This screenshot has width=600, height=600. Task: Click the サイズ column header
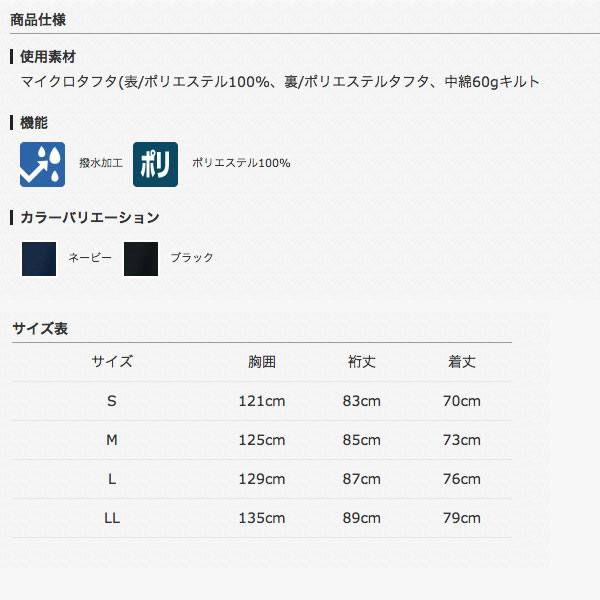[x=112, y=362]
